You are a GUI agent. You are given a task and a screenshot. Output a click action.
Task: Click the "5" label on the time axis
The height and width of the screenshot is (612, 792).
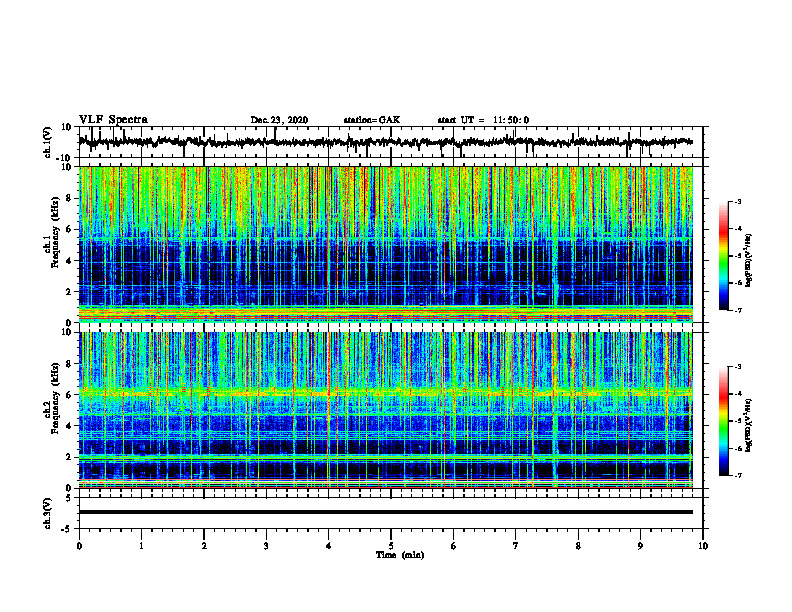[391, 546]
